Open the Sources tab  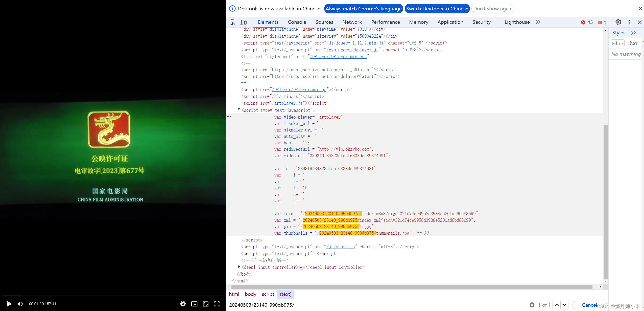(x=324, y=22)
